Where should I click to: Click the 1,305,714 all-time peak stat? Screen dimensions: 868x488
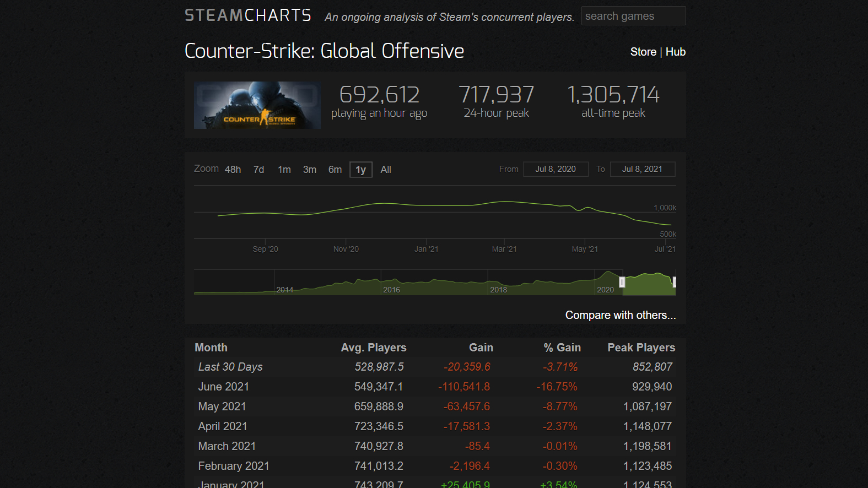click(x=613, y=102)
